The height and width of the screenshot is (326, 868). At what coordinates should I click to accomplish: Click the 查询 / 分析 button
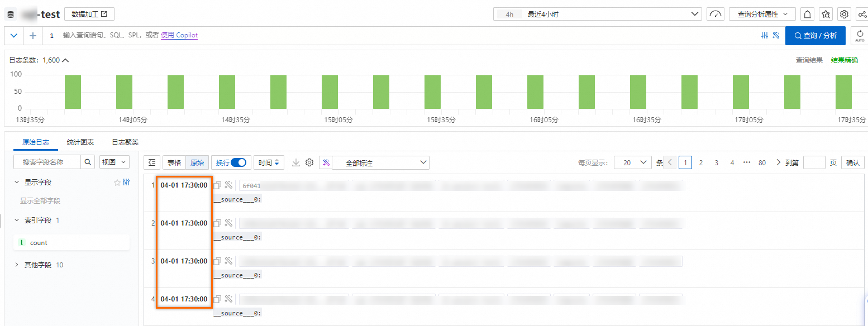tap(815, 36)
